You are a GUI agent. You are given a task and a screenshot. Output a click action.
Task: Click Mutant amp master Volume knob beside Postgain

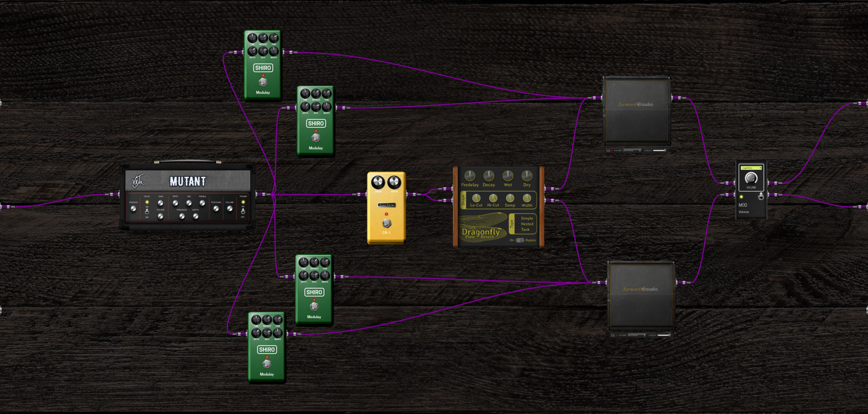coord(230,209)
